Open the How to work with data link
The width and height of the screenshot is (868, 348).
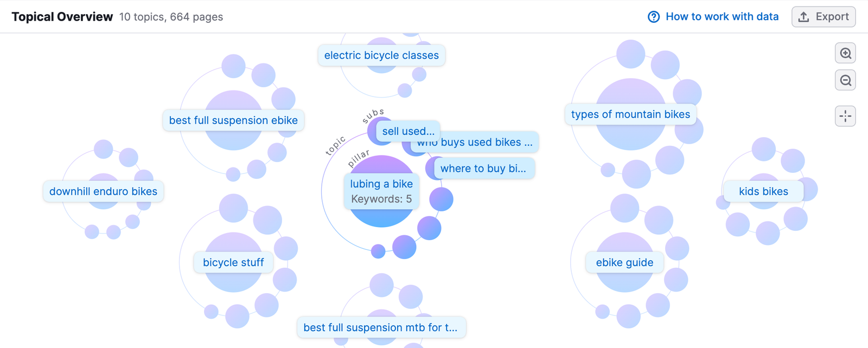722,17
